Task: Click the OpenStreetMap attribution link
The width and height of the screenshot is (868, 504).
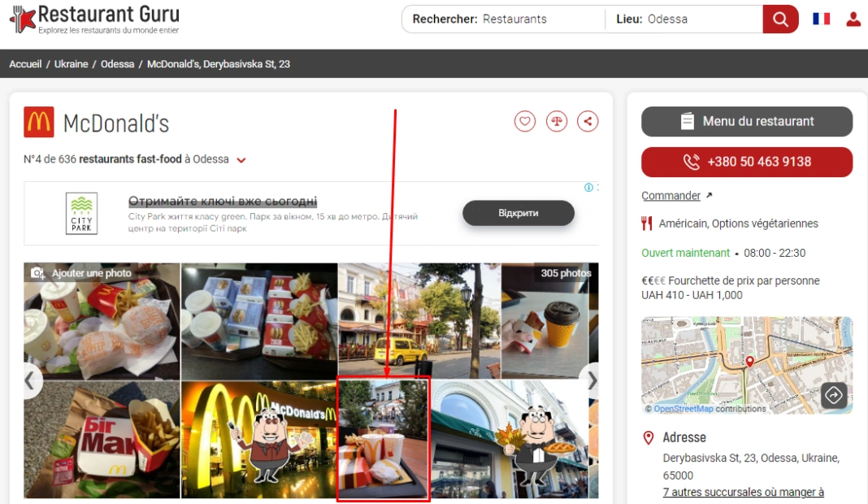Action: pyautogui.click(x=684, y=409)
